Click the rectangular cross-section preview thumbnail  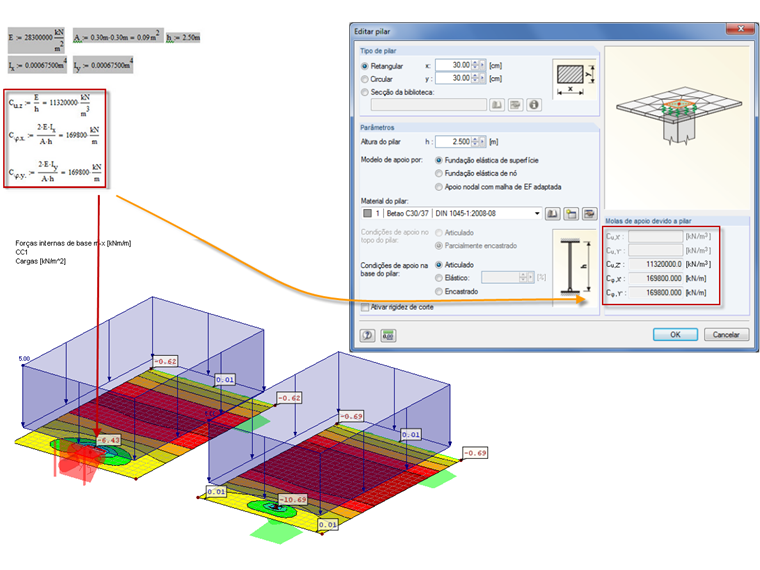pyautogui.click(x=574, y=79)
